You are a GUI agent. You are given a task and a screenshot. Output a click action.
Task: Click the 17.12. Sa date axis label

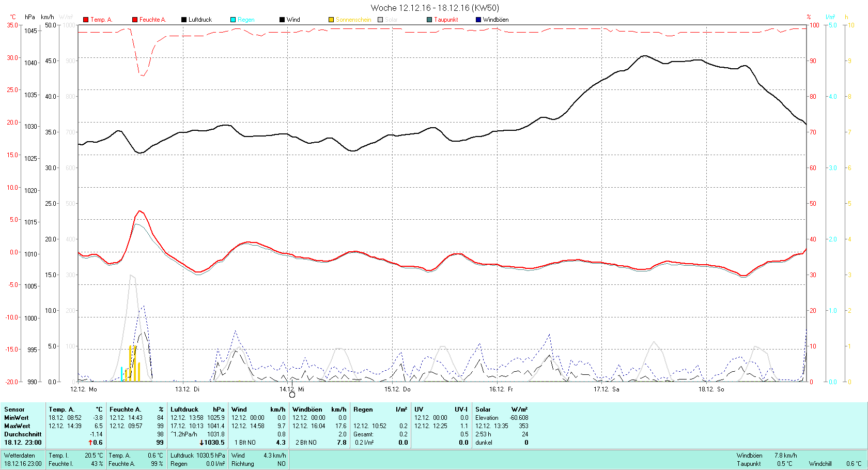(606, 389)
